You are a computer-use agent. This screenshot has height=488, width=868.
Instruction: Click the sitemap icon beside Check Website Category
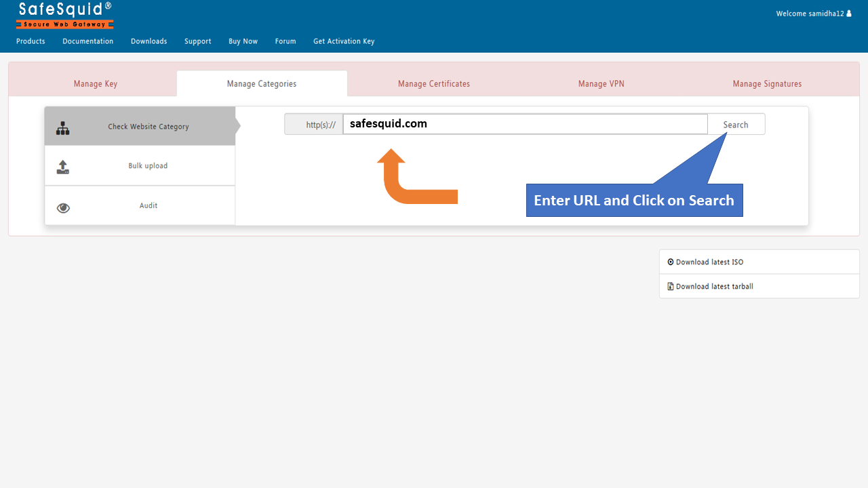click(x=63, y=127)
